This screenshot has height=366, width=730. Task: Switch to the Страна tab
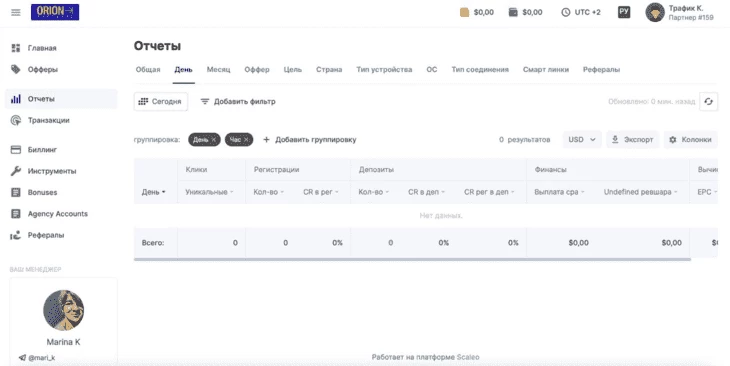[329, 69]
